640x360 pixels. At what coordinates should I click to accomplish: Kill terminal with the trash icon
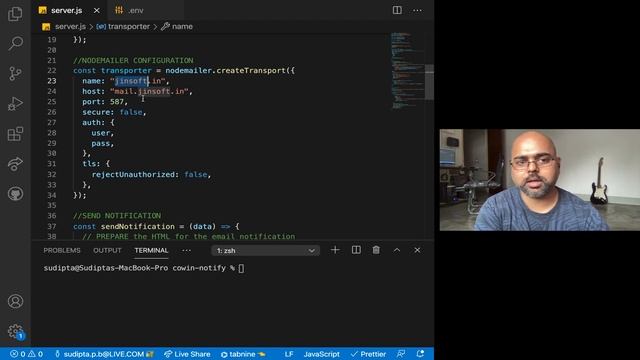(x=376, y=250)
